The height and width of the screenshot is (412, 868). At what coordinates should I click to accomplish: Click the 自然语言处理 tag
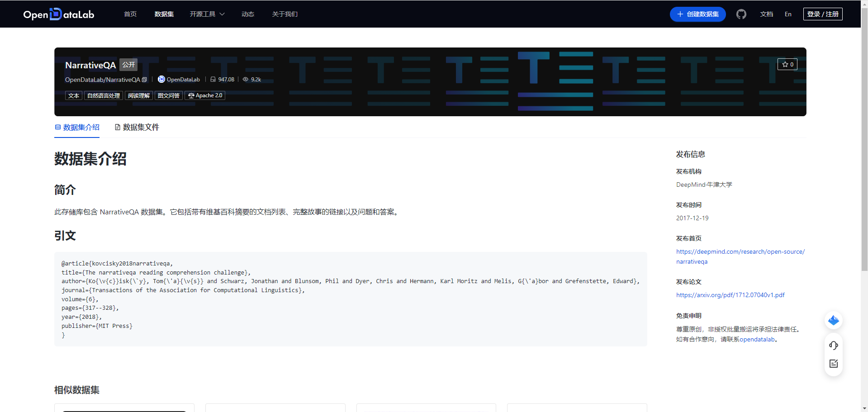coord(104,95)
